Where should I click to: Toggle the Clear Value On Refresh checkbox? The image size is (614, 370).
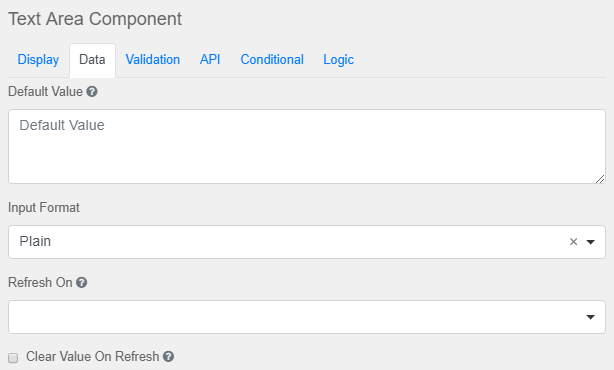click(x=13, y=357)
